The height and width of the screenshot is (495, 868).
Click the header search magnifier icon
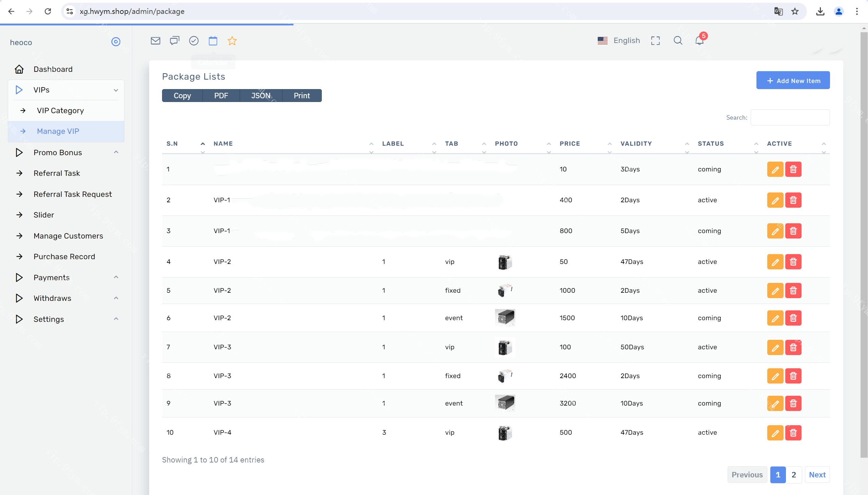pyautogui.click(x=677, y=41)
